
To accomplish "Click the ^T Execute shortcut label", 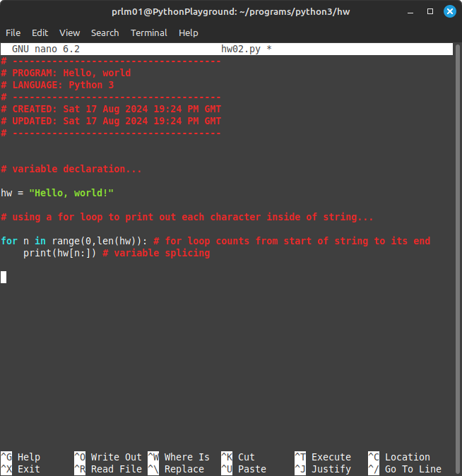I will click(x=323, y=457).
